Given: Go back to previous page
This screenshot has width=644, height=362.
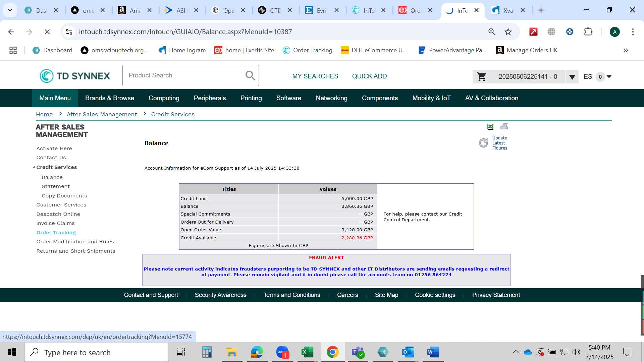Looking at the screenshot, I should 11,32.
